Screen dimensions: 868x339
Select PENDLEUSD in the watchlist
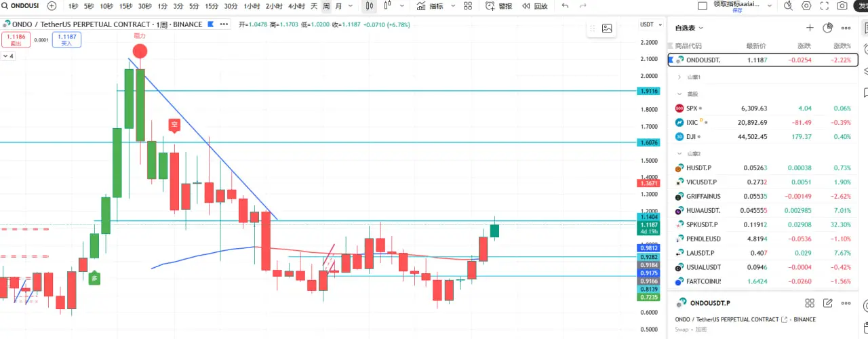click(763, 239)
